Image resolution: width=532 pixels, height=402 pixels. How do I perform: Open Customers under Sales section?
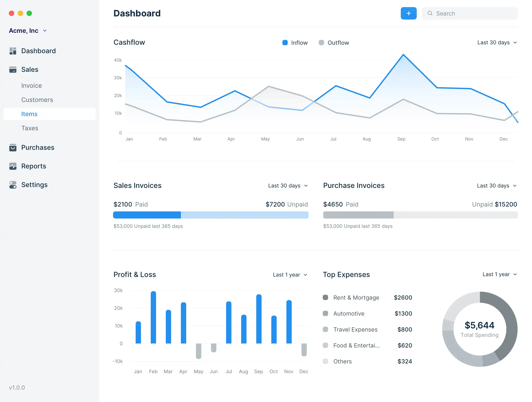[x=37, y=100]
